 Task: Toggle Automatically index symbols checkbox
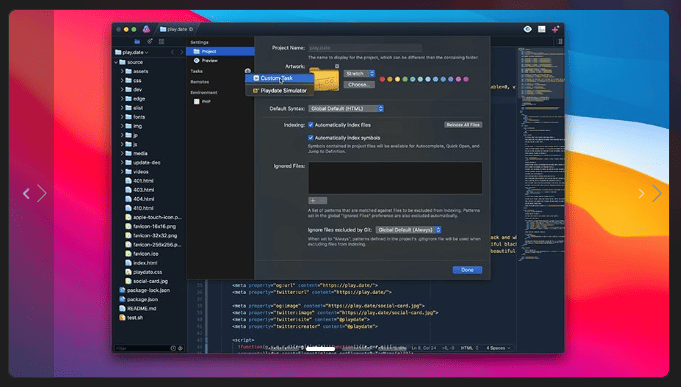tap(311, 138)
